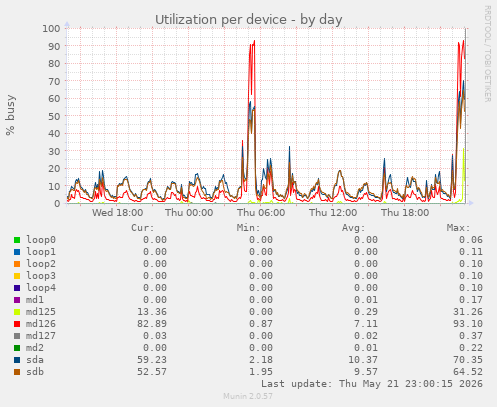
Task: Click the md127 gray legend swatch
Action: pos(17,336)
